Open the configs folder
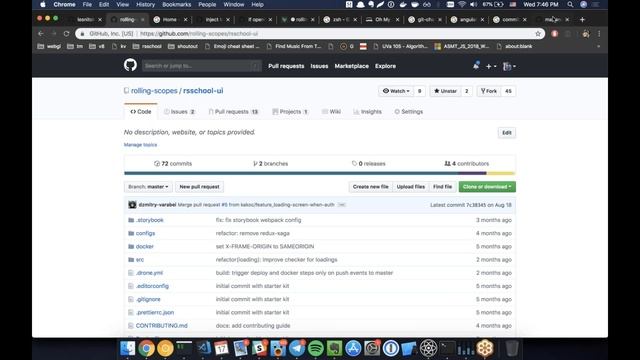This screenshot has width=640, height=360. click(x=145, y=233)
